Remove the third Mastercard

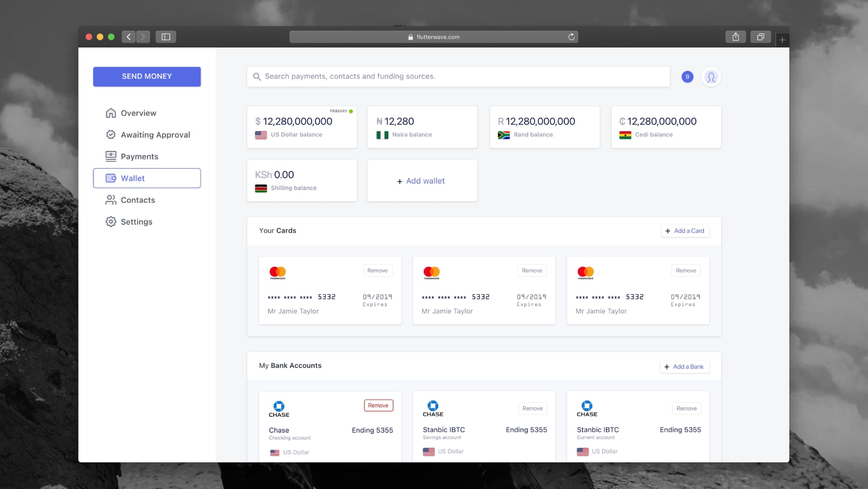(686, 271)
